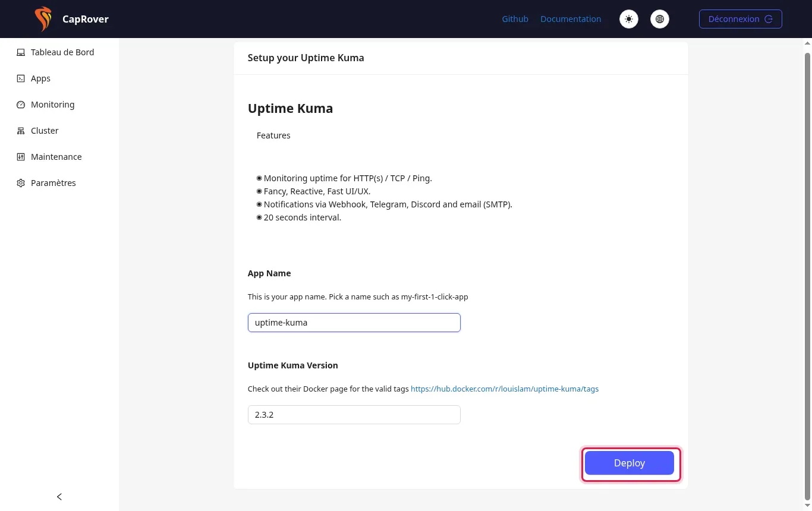Click the Deploy button
812x511 pixels.
(630, 463)
